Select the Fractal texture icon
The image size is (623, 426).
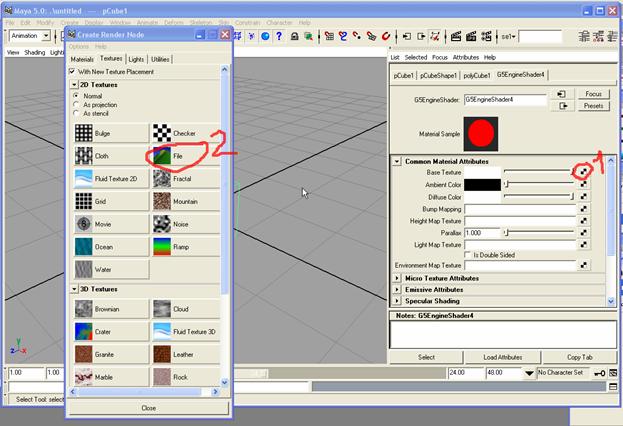coord(162,178)
